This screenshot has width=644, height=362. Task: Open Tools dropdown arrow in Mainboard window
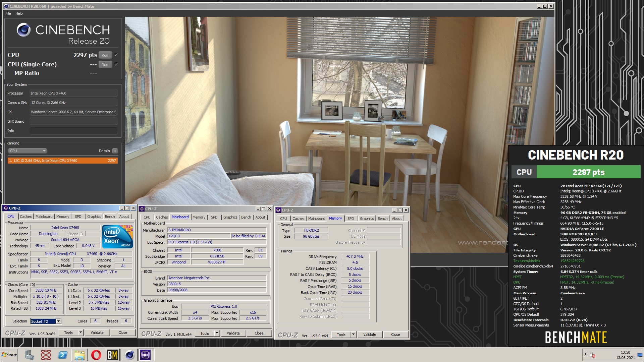tap(217, 333)
